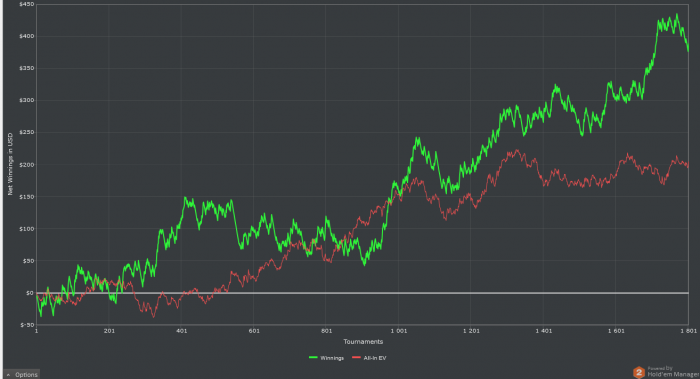Screen dimensions: 700x379
Task: Click the 1 tick on tournaments axis
Action: pos(36,331)
